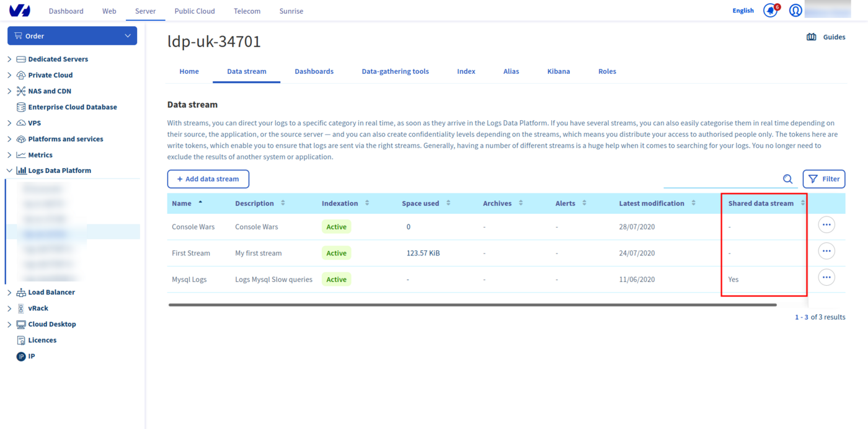Collapse the Logs Data Platform section
The width and height of the screenshot is (868, 429).
[x=9, y=170]
